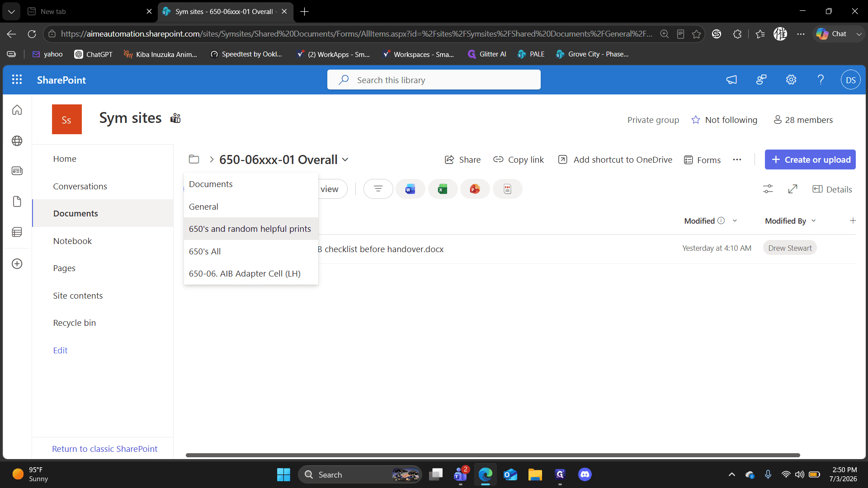Select General in the breadcrumb menu
Screen dimensions: 868x488
tap(251, 206)
